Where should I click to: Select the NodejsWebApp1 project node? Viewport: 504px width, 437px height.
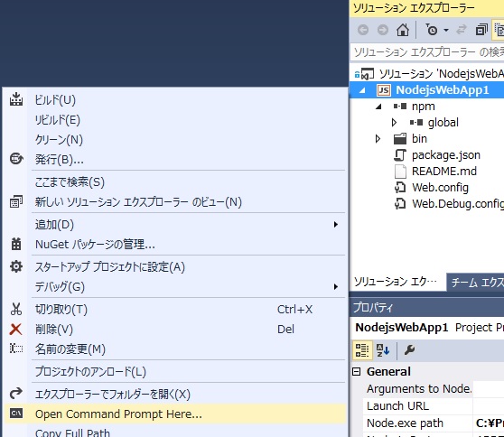[443, 90]
